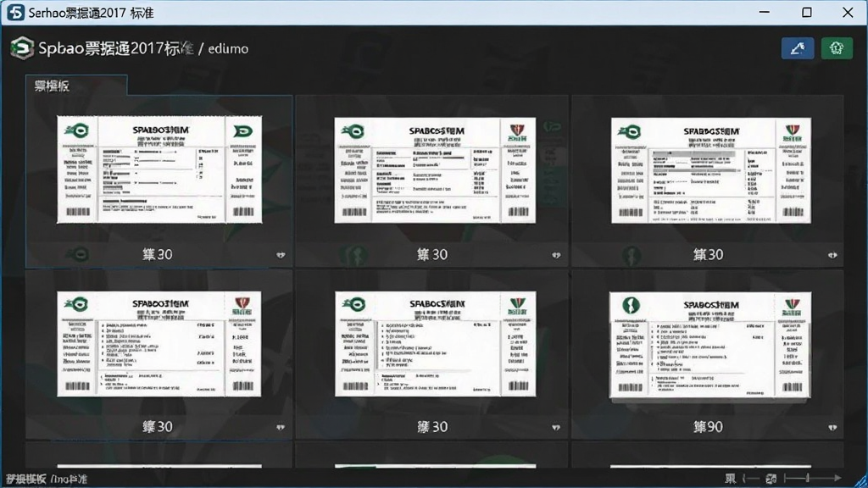Open the green settings gear button
This screenshot has height=488, width=868.
pyautogui.click(x=837, y=48)
